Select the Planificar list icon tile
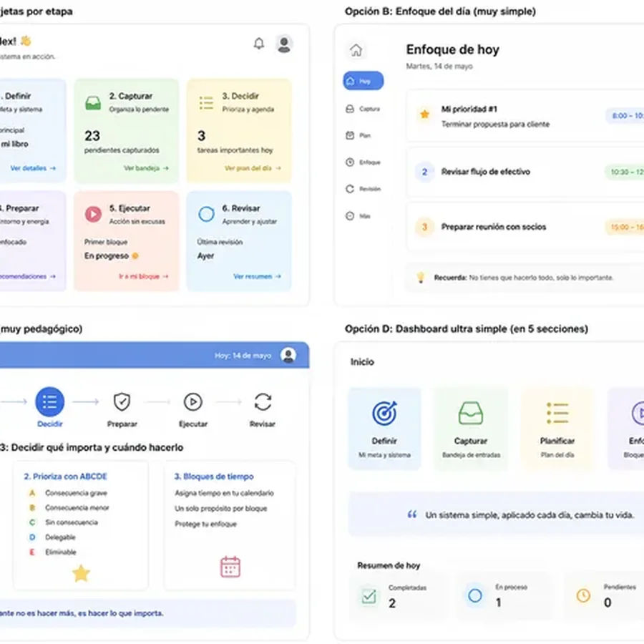Viewport: 644px width, 644px height. [x=557, y=429]
